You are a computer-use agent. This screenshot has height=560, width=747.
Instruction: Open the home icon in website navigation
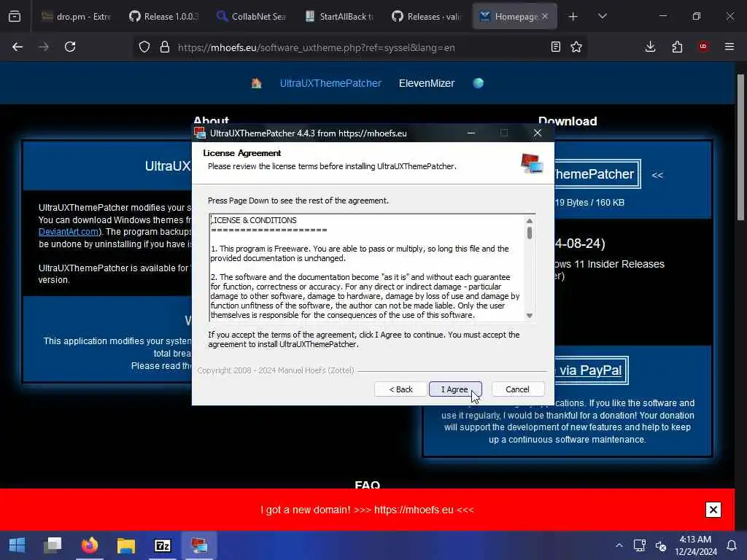pyautogui.click(x=256, y=83)
